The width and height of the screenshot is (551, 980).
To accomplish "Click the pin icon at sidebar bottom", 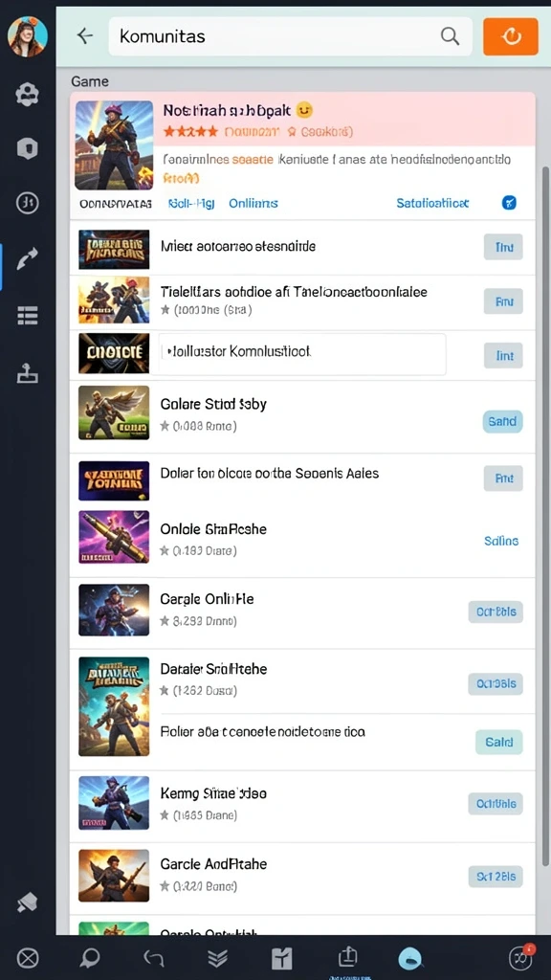I will click(28, 902).
